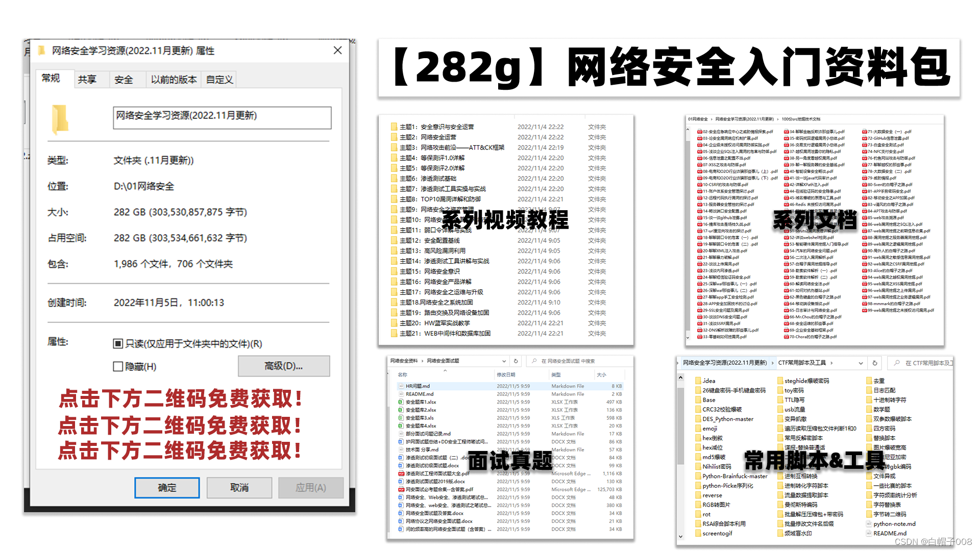Select the 主题8: TOP10漏洞详解和防御 row
The image size is (980, 551).
[499, 199]
